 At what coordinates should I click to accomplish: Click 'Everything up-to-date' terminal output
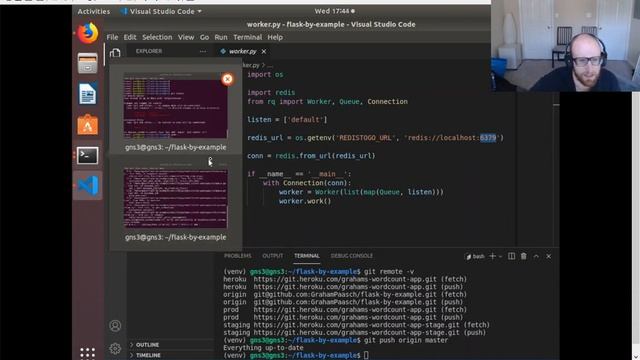click(x=263, y=348)
